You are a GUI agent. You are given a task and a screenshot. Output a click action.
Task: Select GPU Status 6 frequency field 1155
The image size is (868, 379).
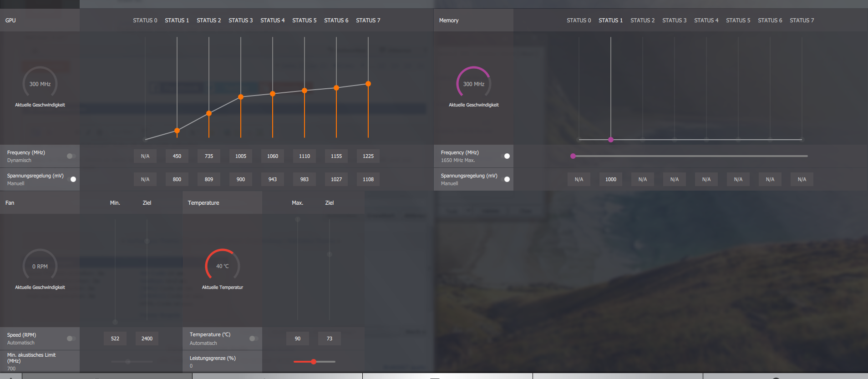[336, 156]
